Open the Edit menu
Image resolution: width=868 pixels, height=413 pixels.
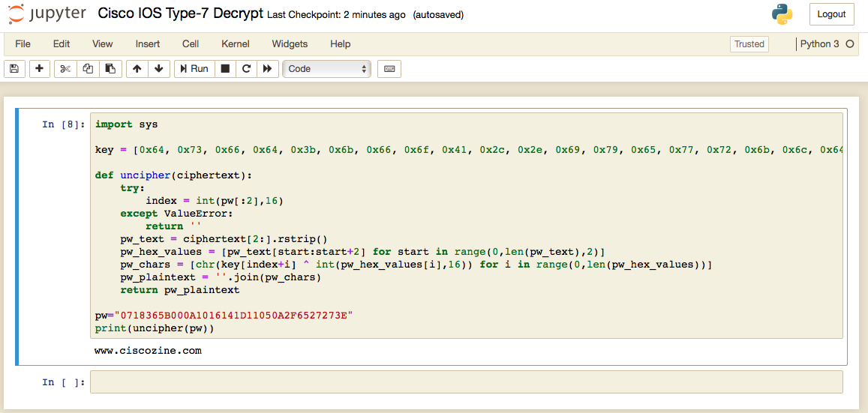(x=62, y=43)
